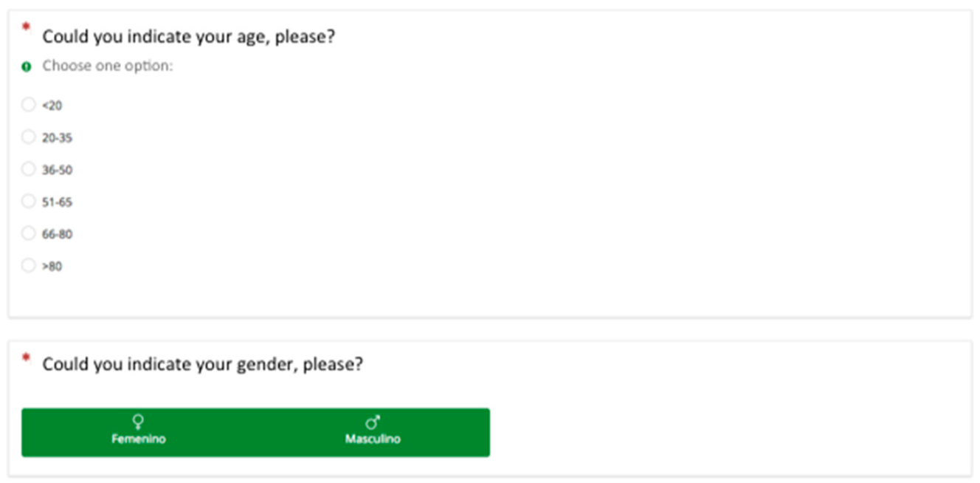Image resolution: width=980 pixels, height=483 pixels.
Task: Select the >80 age radio button
Action: (x=28, y=265)
